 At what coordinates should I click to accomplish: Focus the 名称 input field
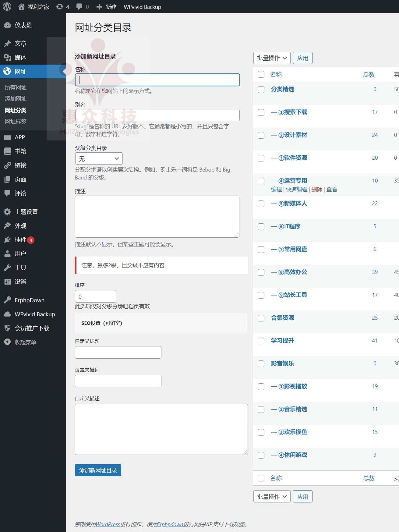click(157, 80)
